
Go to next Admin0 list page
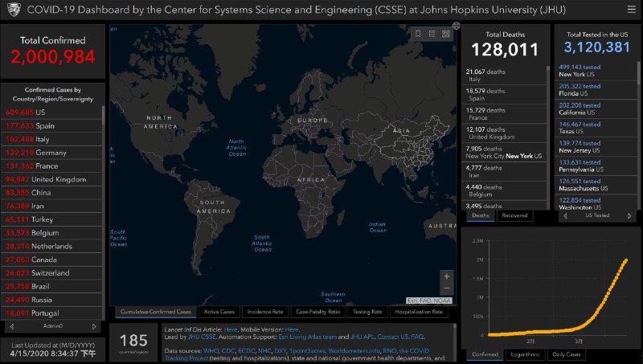pyautogui.click(x=94, y=326)
